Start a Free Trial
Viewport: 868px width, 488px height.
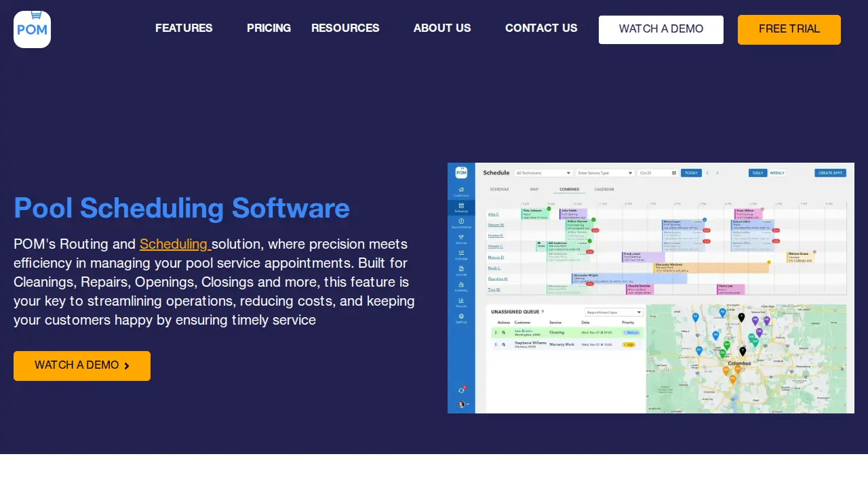pyautogui.click(x=789, y=30)
